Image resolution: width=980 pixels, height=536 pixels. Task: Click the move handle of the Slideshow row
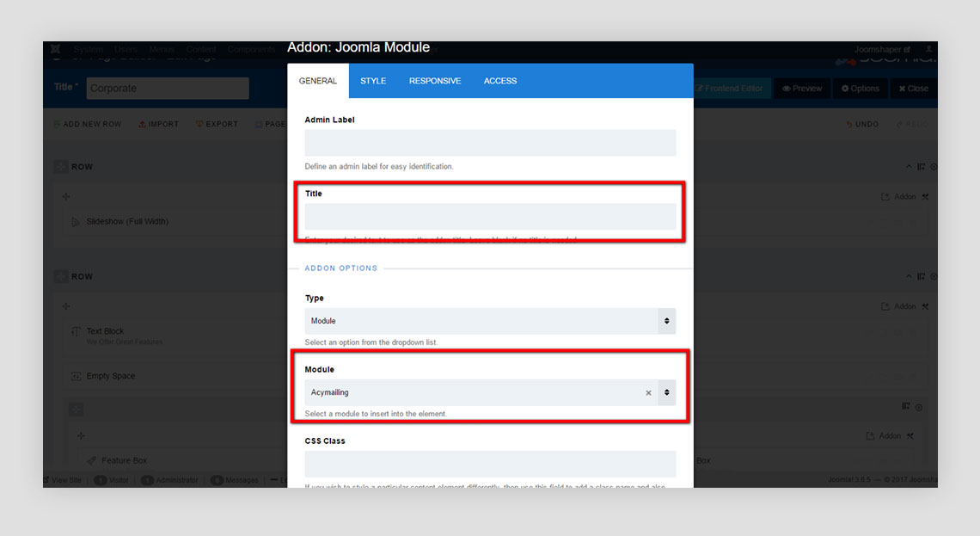pyautogui.click(x=61, y=167)
